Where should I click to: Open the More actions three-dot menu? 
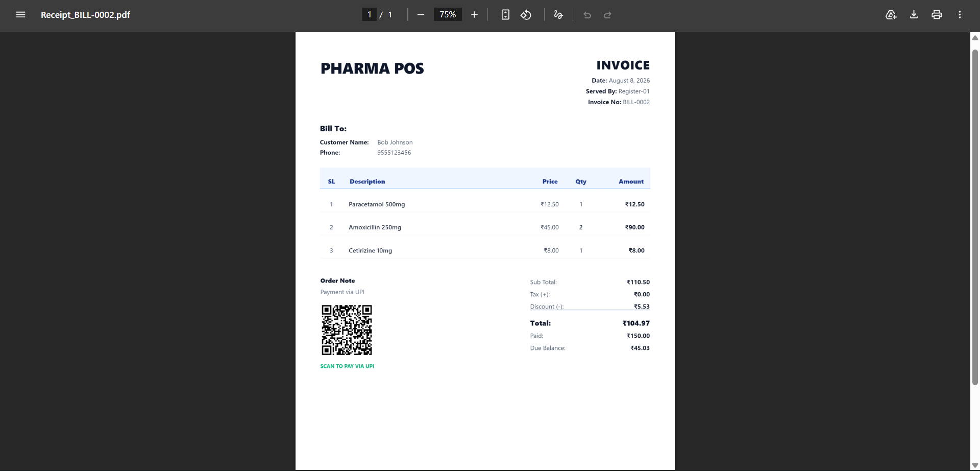tap(960, 15)
